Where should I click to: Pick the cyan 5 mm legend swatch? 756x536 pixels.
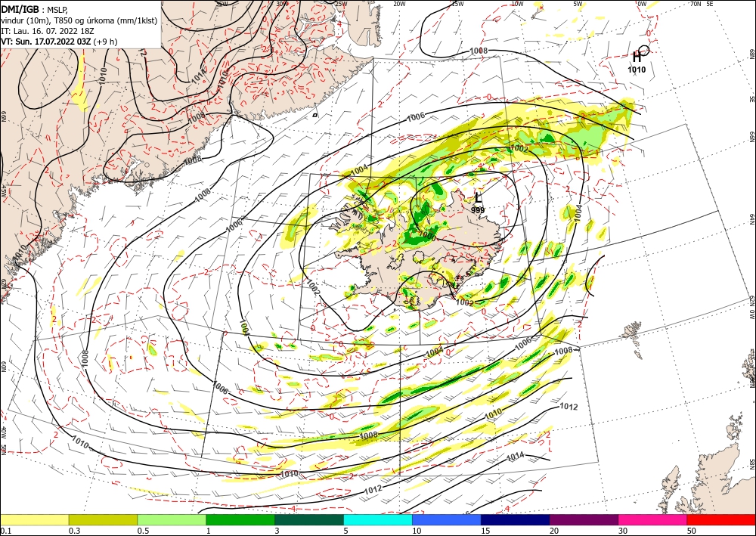coord(378,519)
